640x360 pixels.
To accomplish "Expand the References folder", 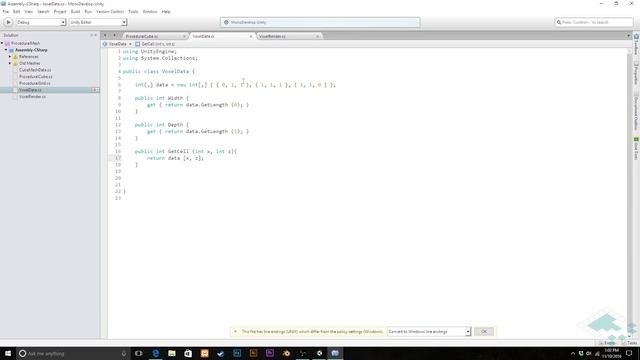I will [10, 57].
